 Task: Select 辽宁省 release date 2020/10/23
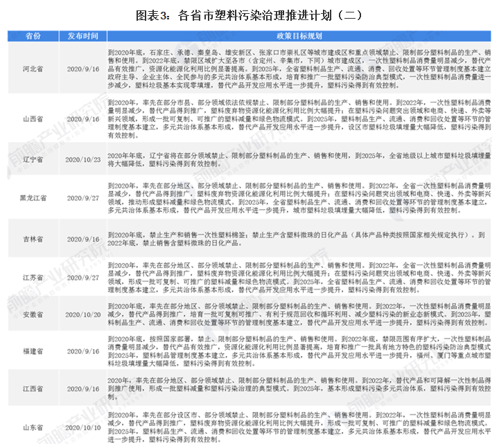pyautogui.click(x=83, y=160)
